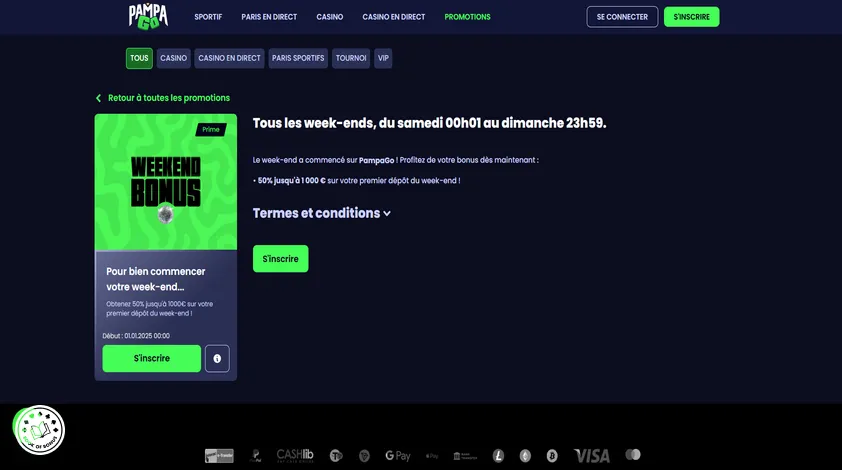
Task: Click the '50% jusqu'à 1 000 €' bonus line
Action: (357, 180)
